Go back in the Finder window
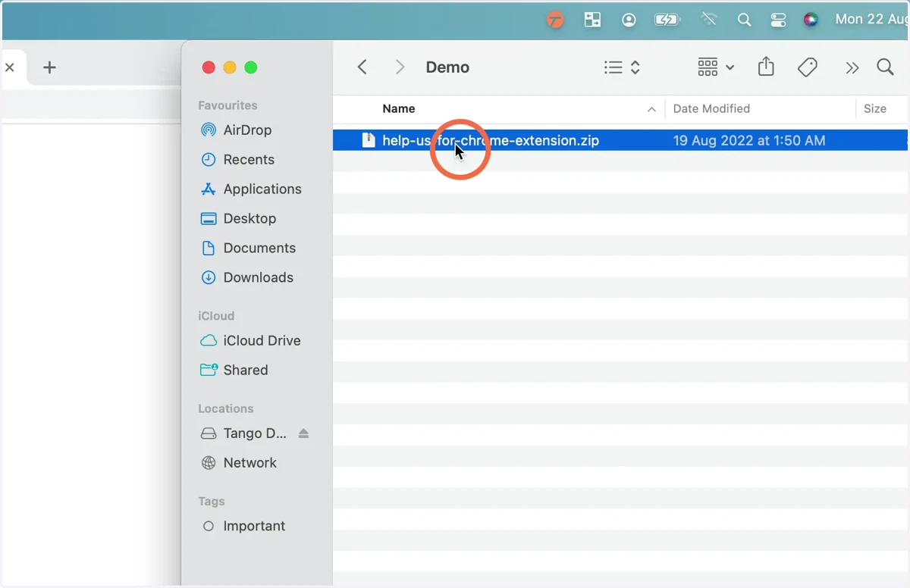The image size is (910, 588). click(362, 67)
